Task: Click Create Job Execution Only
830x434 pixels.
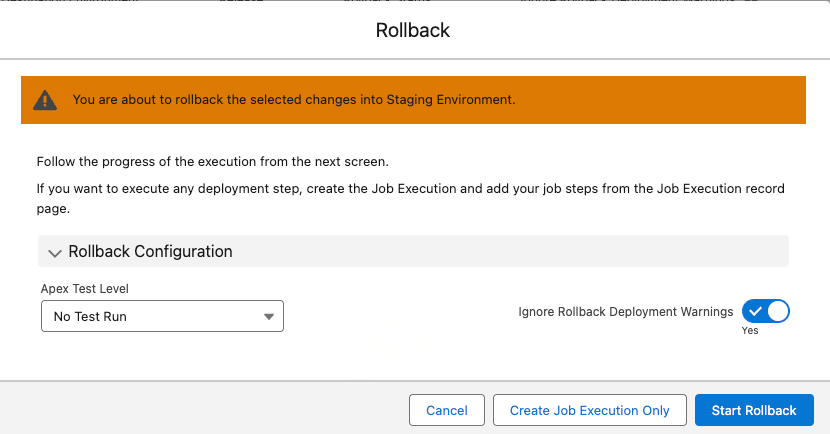Action: [x=589, y=410]
